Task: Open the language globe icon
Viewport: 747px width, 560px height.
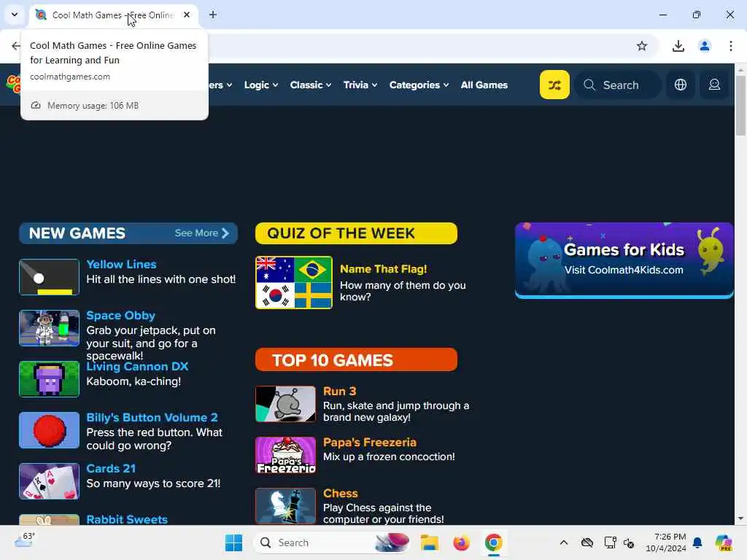Action: tap(681, 85)
